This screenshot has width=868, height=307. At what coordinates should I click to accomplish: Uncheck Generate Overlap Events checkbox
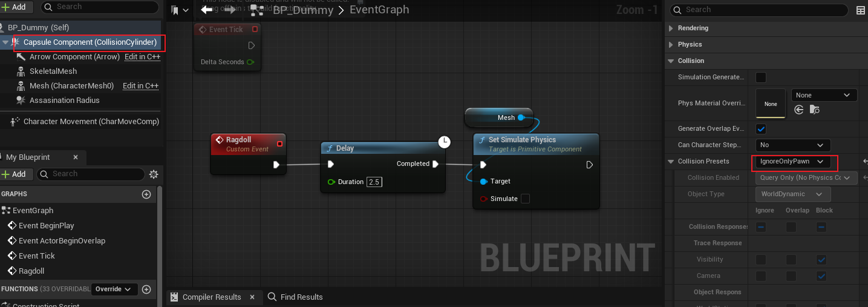[x=762, y=129]
